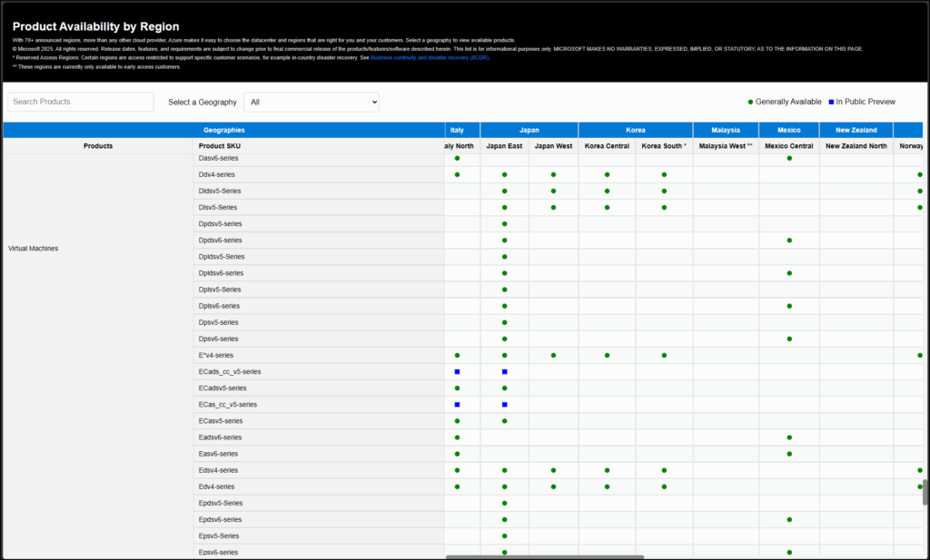
Task: Click the Korea geography header
Action: pyautogui.click(x=635, y=131)
